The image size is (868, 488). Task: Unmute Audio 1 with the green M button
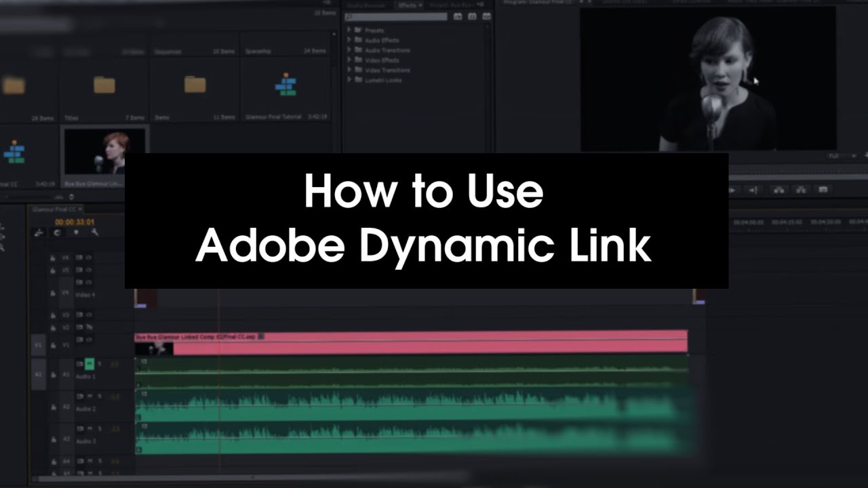[x=89, y=365]
